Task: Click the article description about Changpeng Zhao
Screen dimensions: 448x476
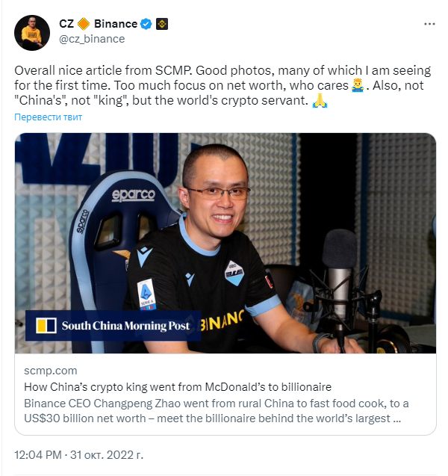Action: point(217,411)
